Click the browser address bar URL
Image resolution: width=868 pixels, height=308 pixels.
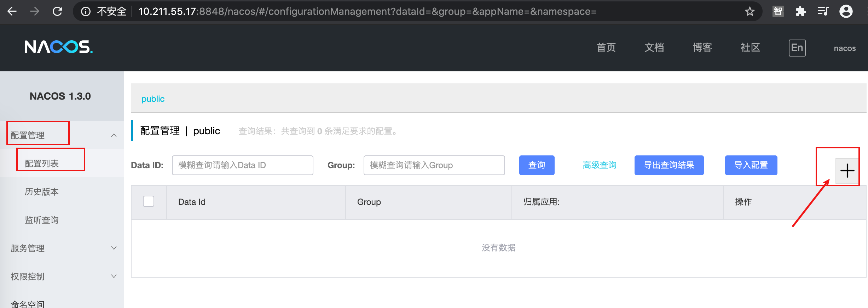tap(367, 12)
